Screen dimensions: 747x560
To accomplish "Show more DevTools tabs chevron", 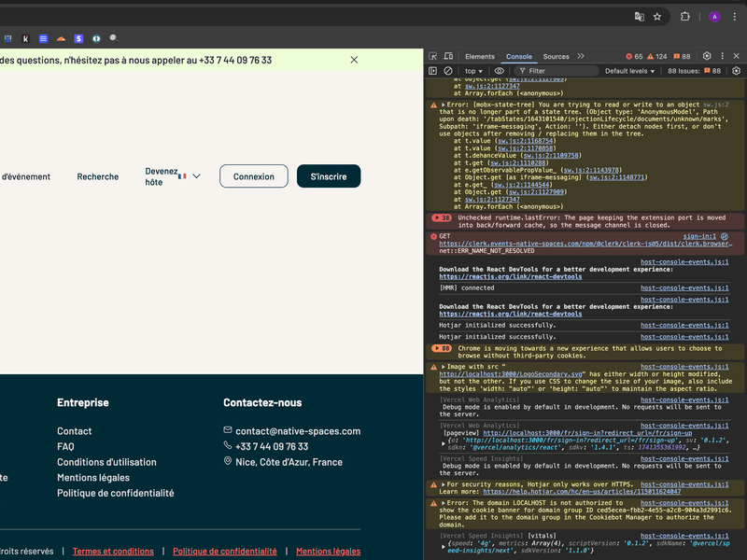I will click(581, 57).
